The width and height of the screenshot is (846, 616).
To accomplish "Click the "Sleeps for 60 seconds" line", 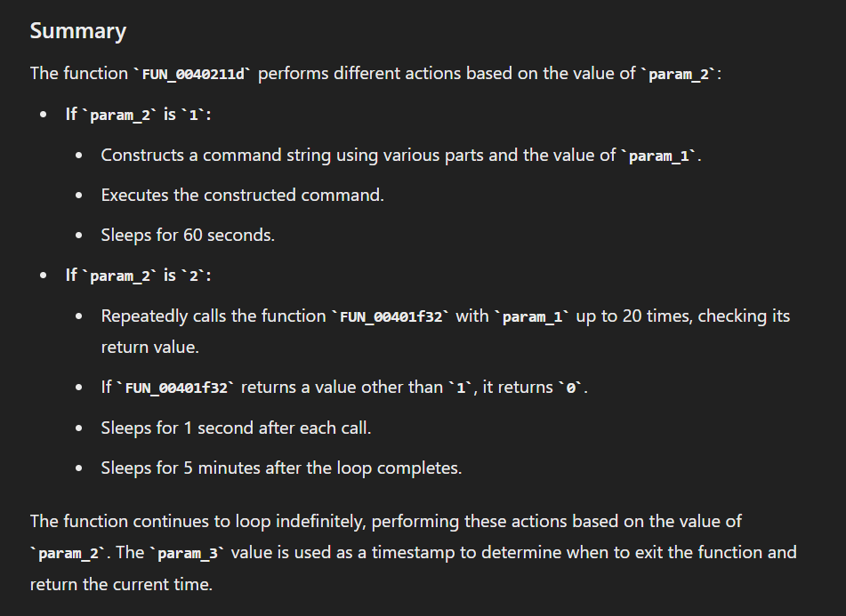I will (x=188, y=236).
